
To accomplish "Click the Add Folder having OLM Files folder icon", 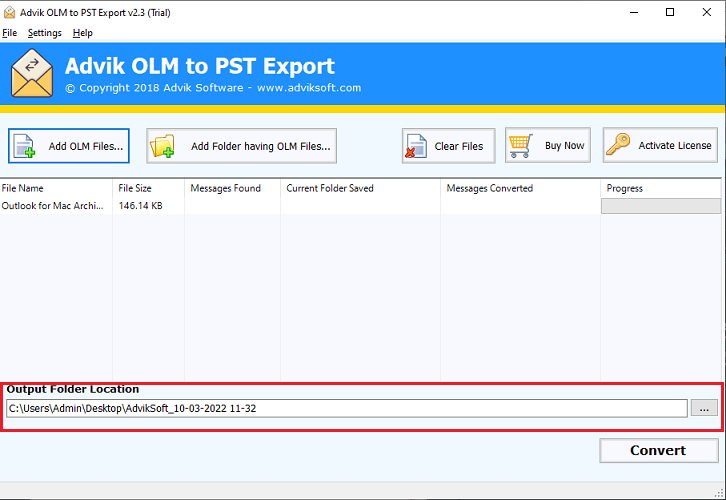I will pyautogui.click(x=163, y=146).
